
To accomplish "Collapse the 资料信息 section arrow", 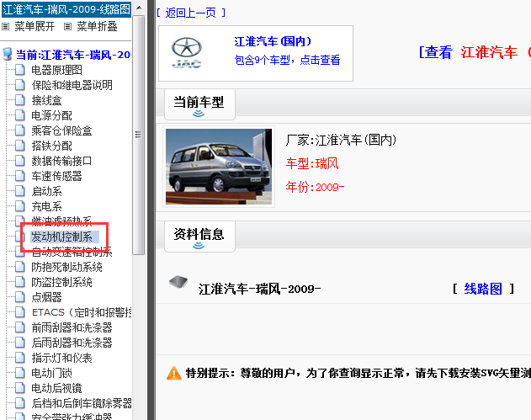I will click(199, 246).
